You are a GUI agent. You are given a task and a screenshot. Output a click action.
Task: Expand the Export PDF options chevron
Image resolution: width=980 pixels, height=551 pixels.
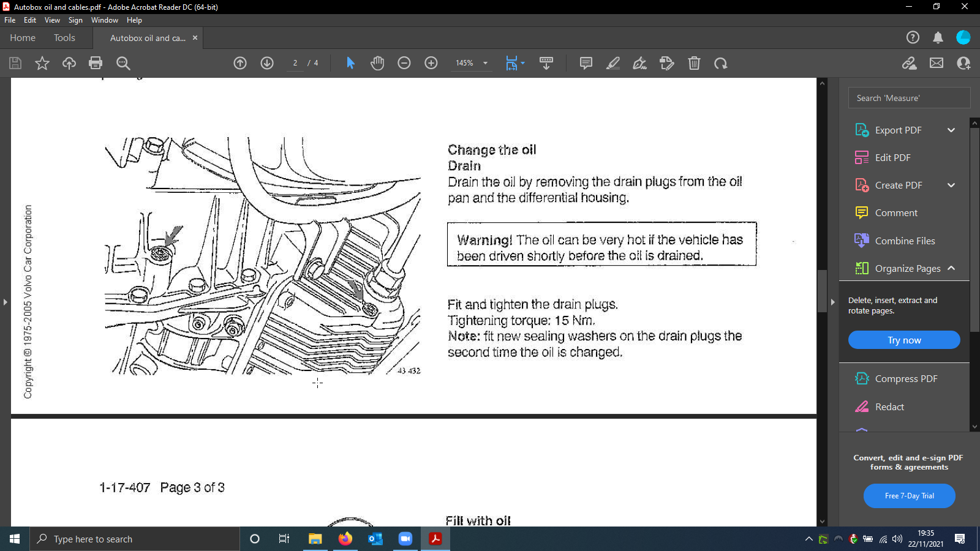[x=951, y=130]
